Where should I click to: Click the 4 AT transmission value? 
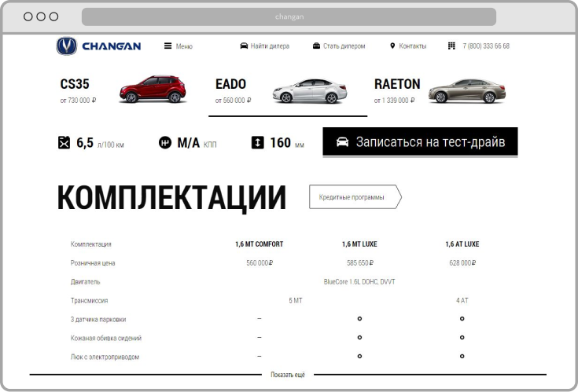(x=462, y=300)
